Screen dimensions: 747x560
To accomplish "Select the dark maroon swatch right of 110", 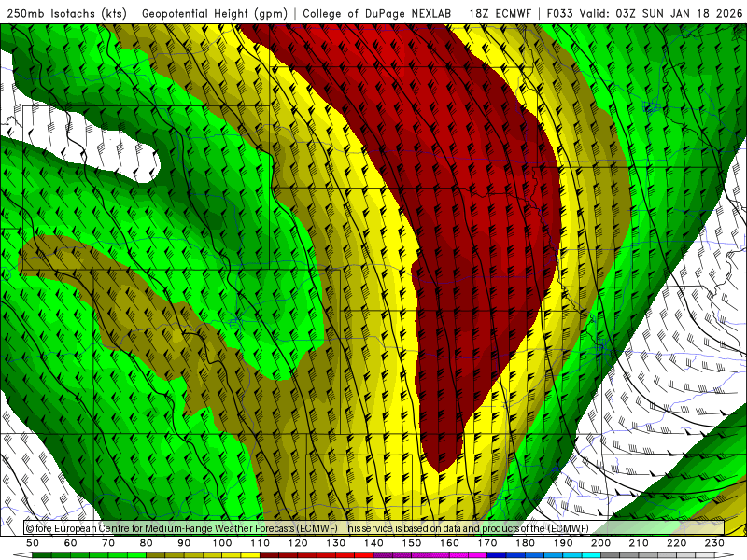I will [270, 555].
